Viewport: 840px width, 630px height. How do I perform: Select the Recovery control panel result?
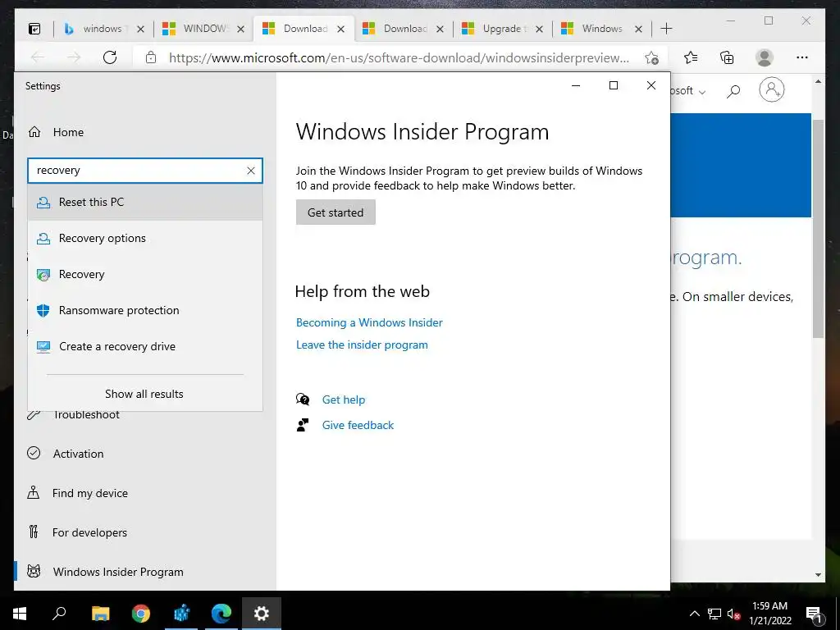pyautogui.click(x=144, y=274)
